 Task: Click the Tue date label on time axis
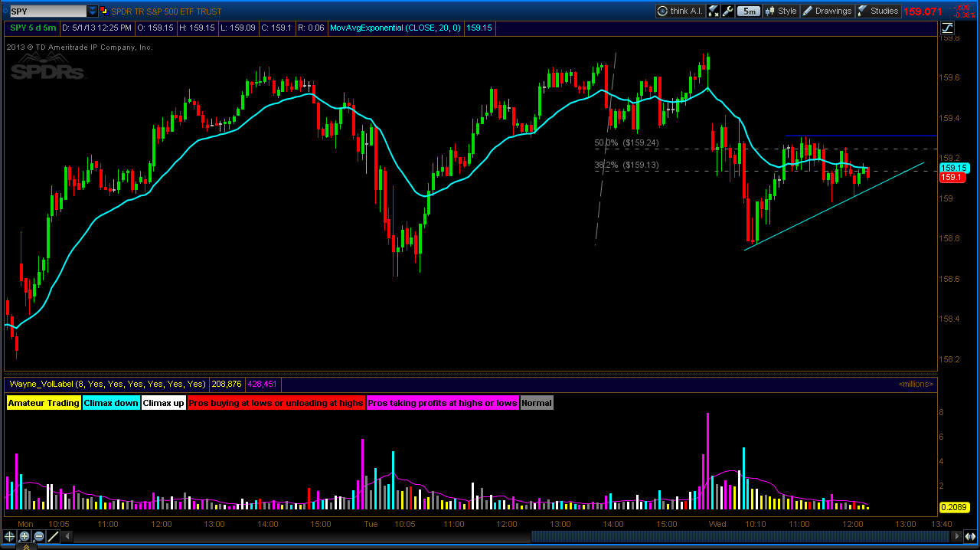click(371, 524)
